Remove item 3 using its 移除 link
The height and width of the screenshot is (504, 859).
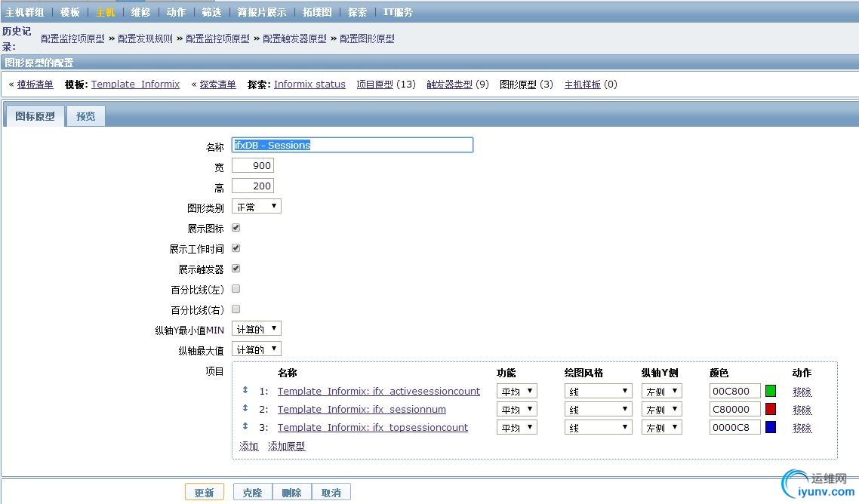coord(802,428)
